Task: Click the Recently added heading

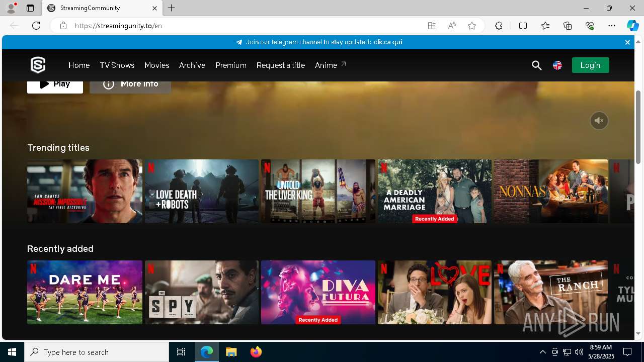Action: (x=60, y=249)
